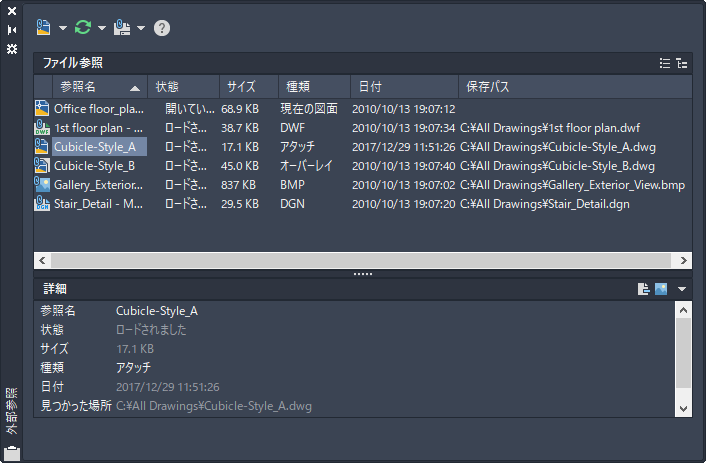The width and height of the screenshot is (706, 463).
Task: Click the 種類 value アタッチ in details
Action: pos(133,368)
